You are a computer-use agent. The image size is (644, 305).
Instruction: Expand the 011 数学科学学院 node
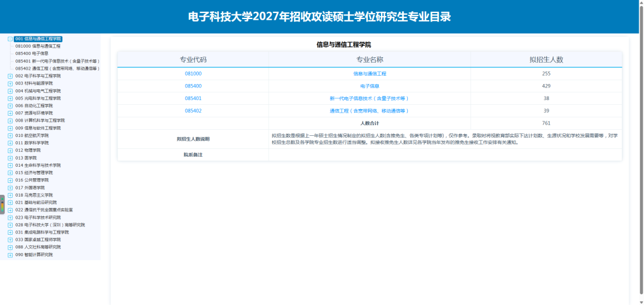[10, 143]
